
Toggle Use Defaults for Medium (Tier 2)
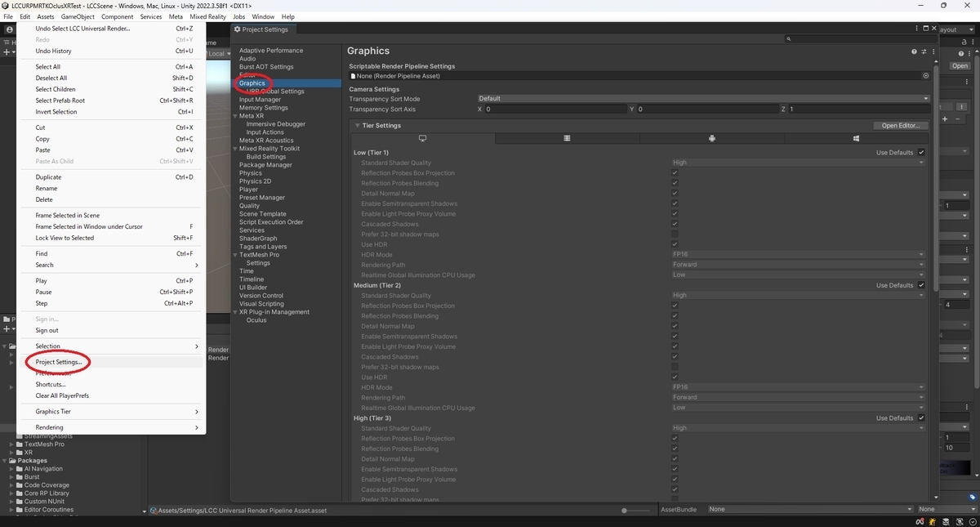921,285
